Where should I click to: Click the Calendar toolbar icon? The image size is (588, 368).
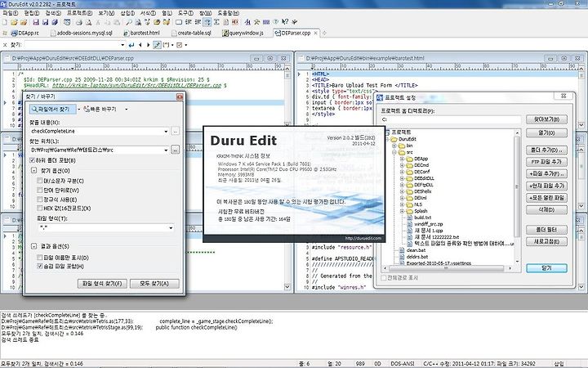67,22
